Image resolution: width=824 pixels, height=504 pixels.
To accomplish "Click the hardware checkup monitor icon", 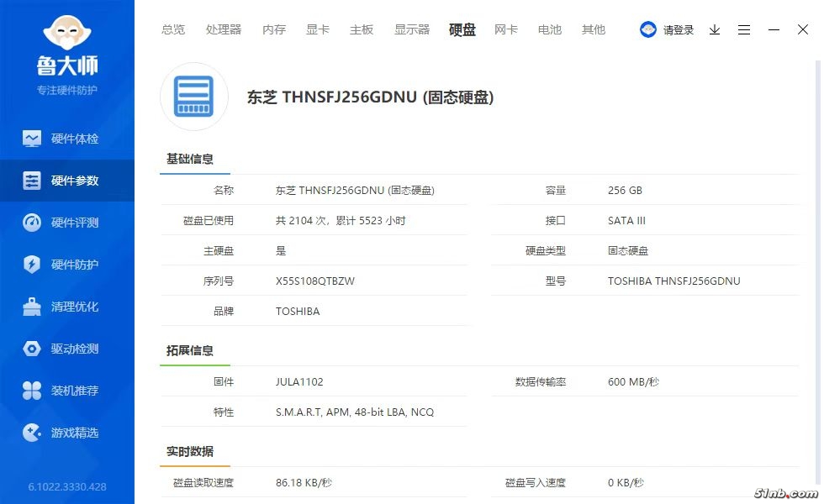I will pos(32,139).
